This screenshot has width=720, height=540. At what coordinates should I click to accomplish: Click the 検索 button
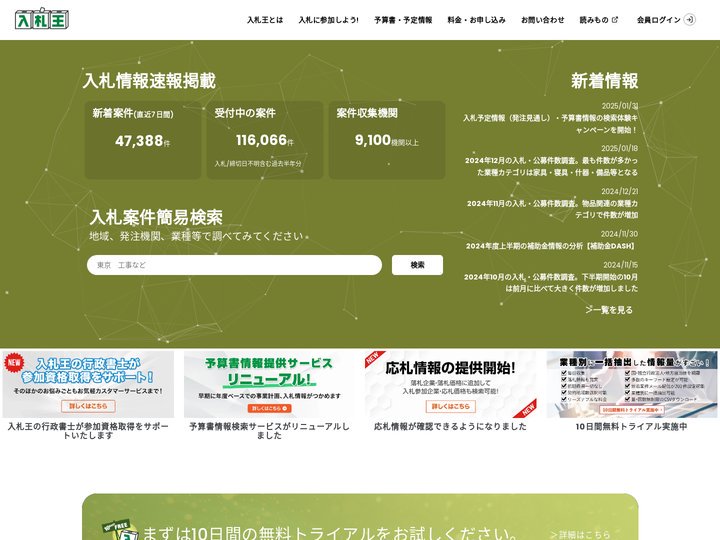click(417, 265)
